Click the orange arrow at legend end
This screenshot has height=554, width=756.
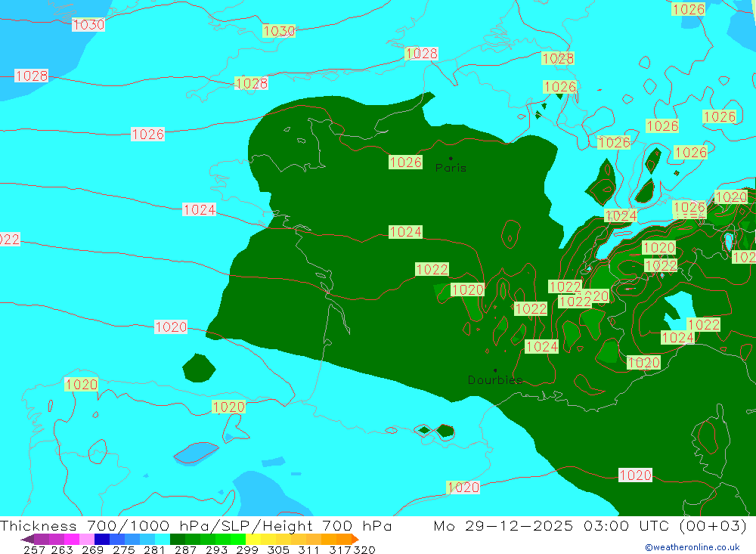(x=355, y=540)
